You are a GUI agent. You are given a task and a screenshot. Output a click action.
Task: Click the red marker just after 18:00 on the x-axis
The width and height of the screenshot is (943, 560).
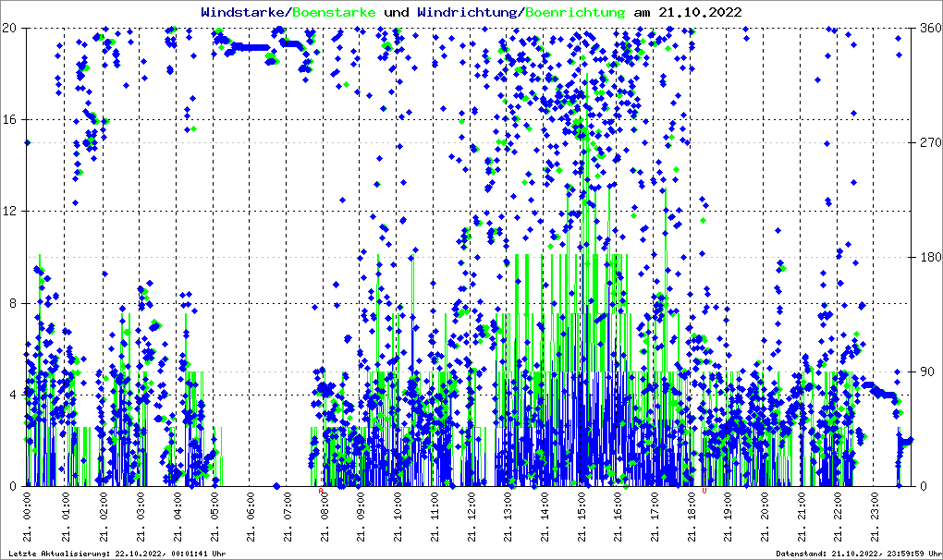704,491
